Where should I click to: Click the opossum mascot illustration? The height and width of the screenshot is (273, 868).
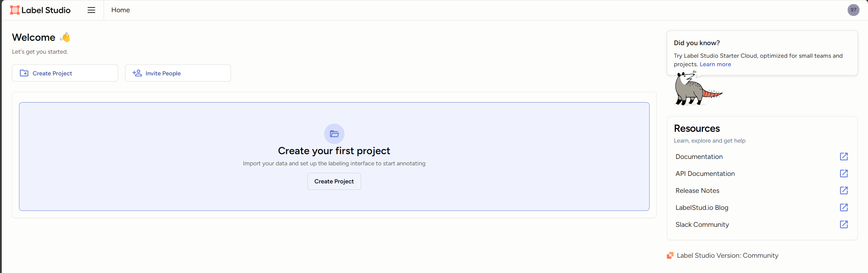click(x=698, y=89)
